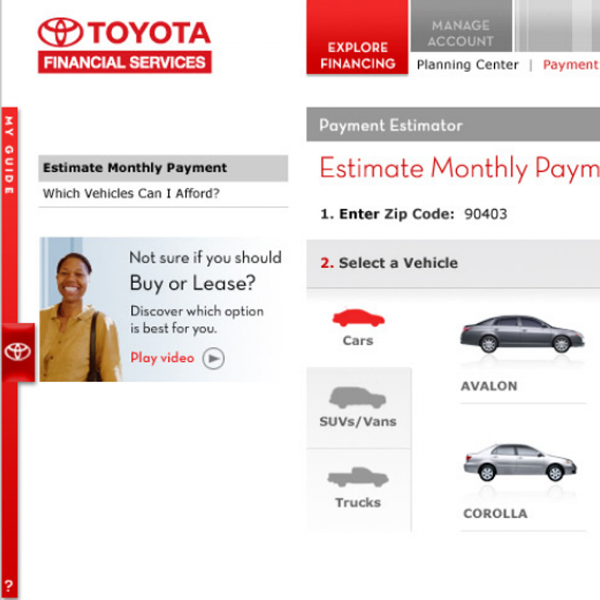
Task: Click the zip code value 90403
Action: [x=486, y=214]
